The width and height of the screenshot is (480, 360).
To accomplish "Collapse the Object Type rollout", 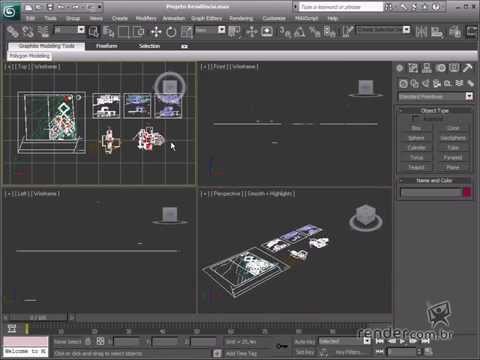I will [435, 110].
